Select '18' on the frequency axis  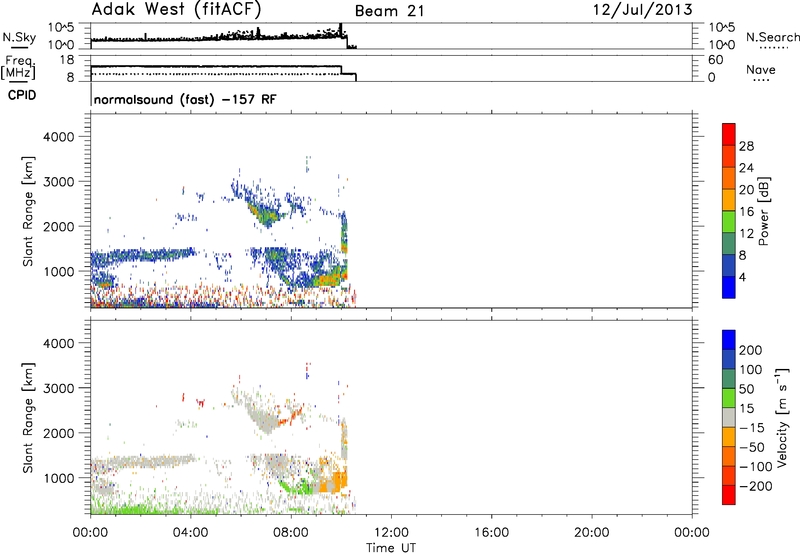(67, 60)
